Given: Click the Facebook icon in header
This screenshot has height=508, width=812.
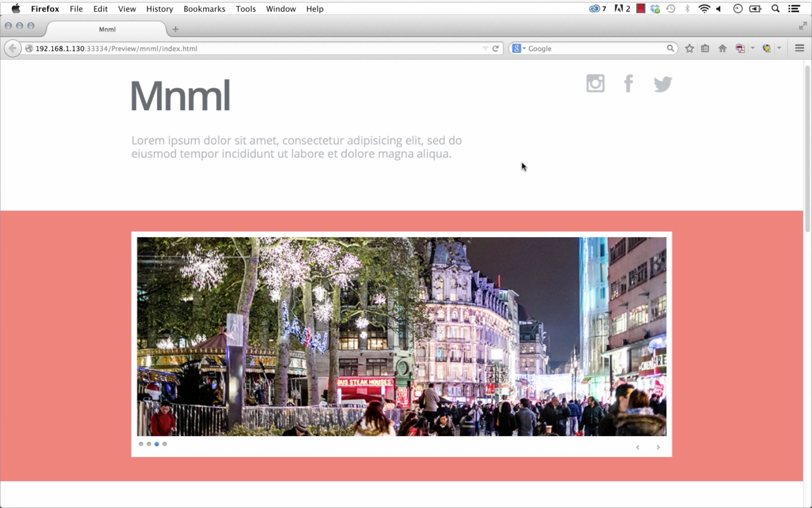Looking at the screenshot, I should 628,83.
